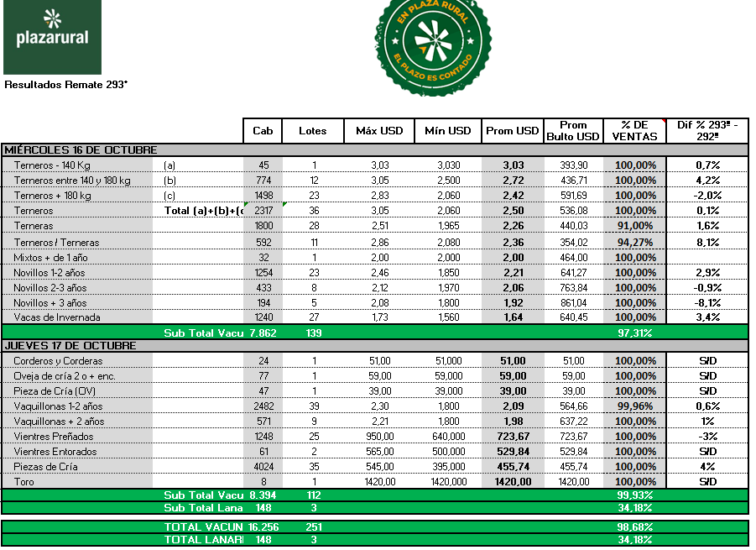Viewport: 756px width, 550px height.
Task: Click the 'Vaquillonas 1-2 años' row label
Action: click(x=58, y=406)
